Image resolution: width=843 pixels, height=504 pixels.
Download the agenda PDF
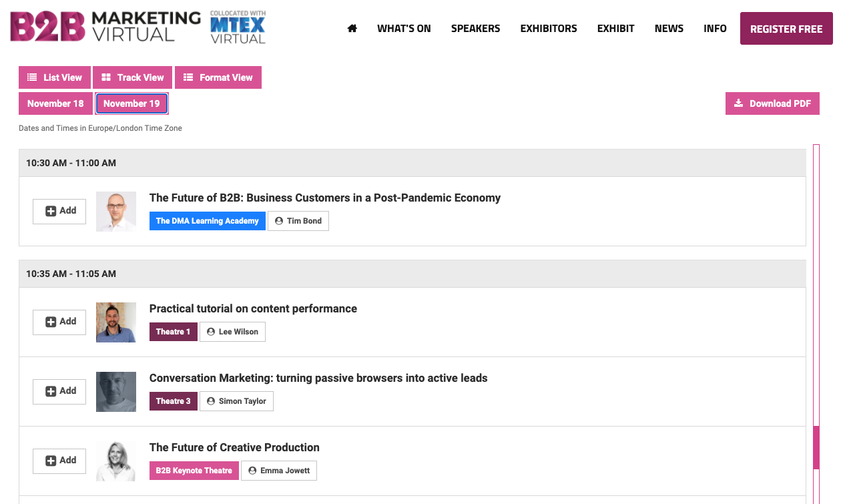tap(772, 103)
